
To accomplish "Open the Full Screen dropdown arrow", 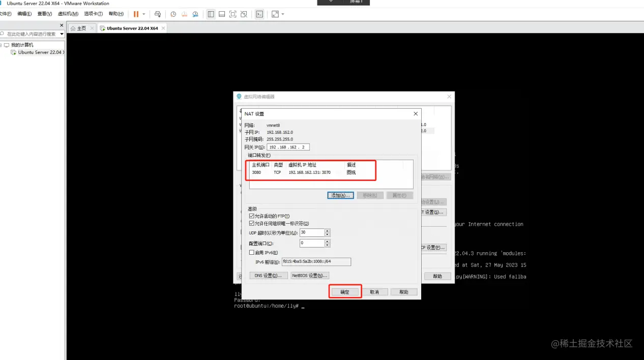I will tap(282, 14).
